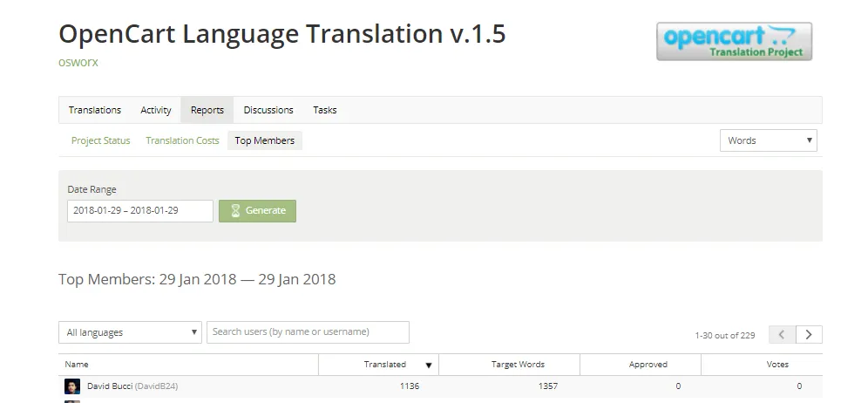View the Project Status report
868x403 pixels.
point(101,140)
